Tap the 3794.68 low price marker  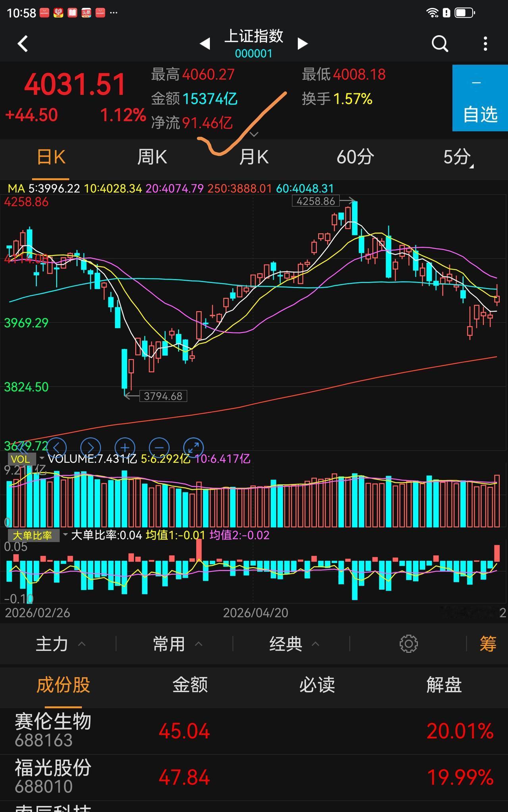point(163,396)
